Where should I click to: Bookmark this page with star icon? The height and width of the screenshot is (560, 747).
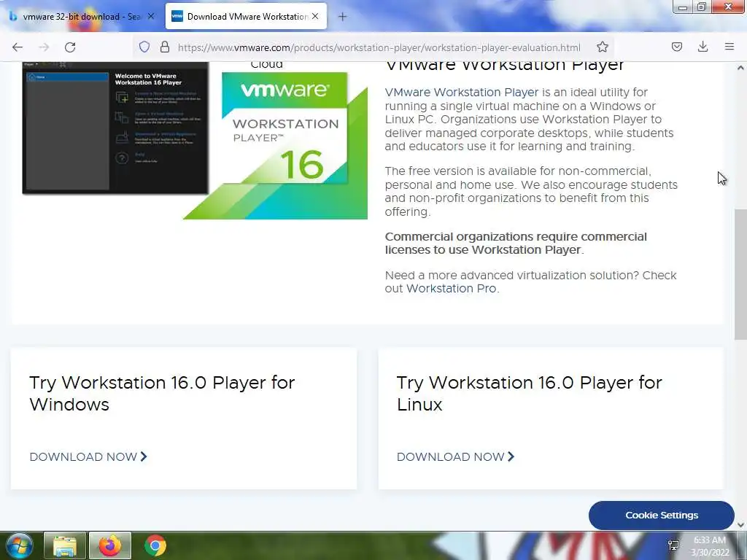tap(602, 47)
